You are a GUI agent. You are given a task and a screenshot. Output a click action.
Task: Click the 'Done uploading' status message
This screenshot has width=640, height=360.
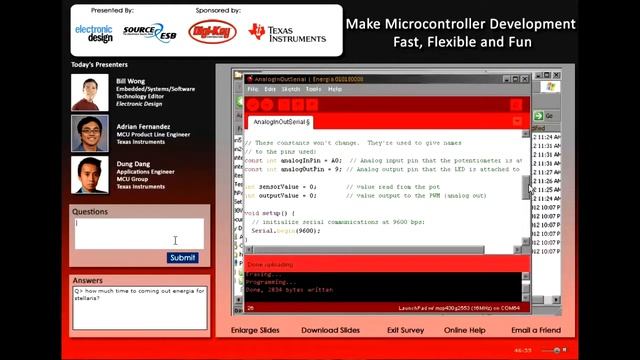pyautogui.click(x=270, y=264)
